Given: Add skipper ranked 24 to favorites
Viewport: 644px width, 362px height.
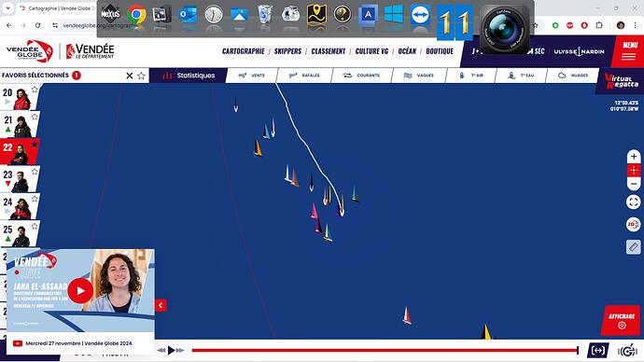Looking at the screenshot, I should pyautogui.click(x=35, y=199).
